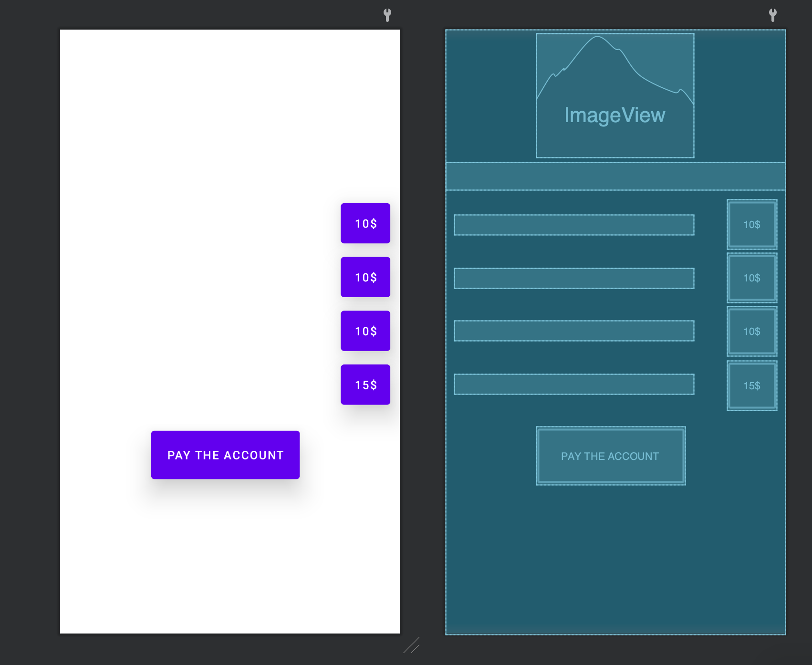Select the topmost 10$ button in blueprint view
Image resolution: width=812 pixels, height=665 pixels.
click(752, 224)
